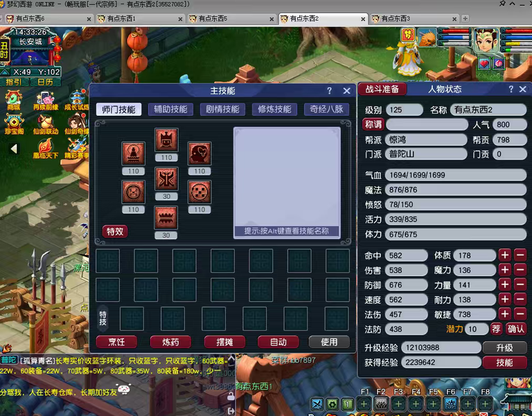
Task: Decrease 力量 with the minus button
Action: click(x=520, y=284)
